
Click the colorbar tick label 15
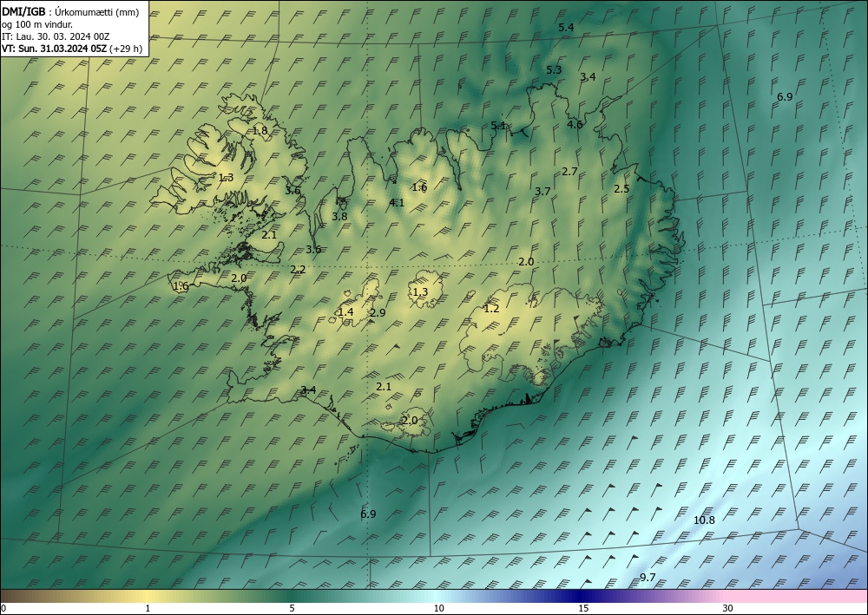[x=583, y=608]
